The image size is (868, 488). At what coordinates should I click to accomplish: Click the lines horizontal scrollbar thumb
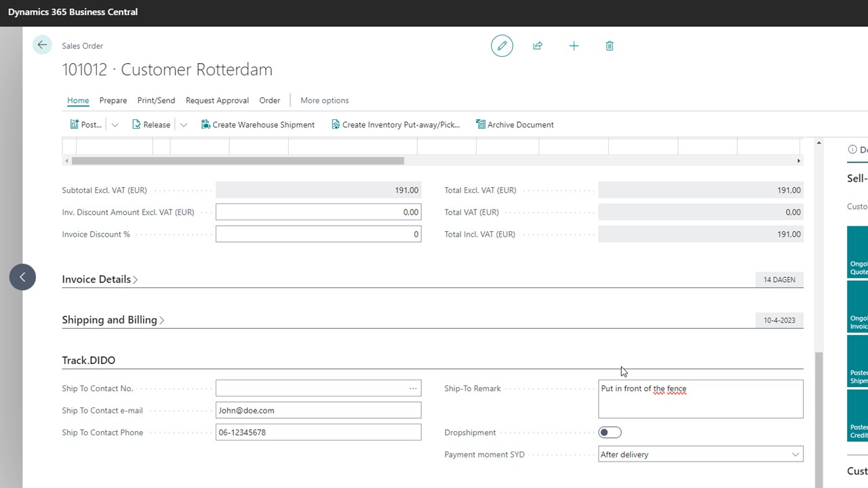[x=237, y=161]
